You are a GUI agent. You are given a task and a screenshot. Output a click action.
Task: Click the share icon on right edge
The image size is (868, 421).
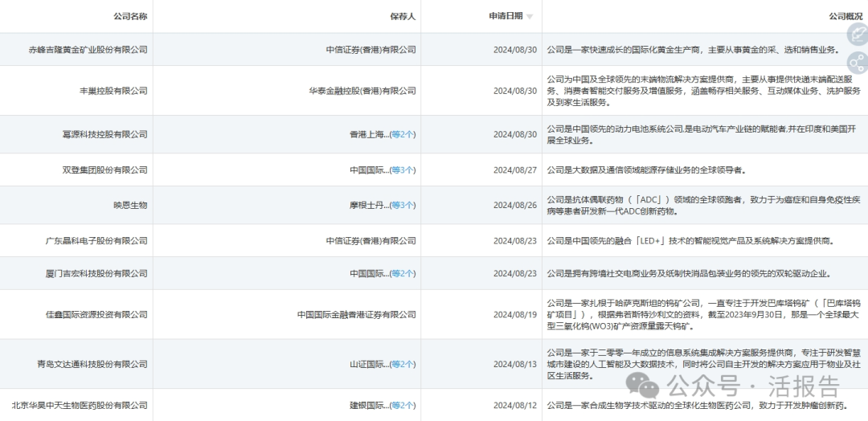(x=857, y=63)
